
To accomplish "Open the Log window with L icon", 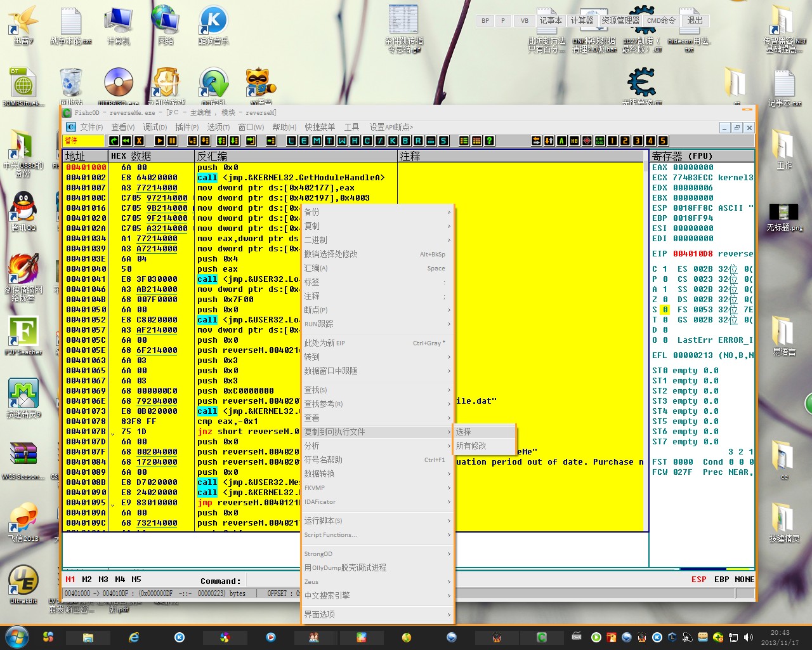I will [x=291, y=140].
